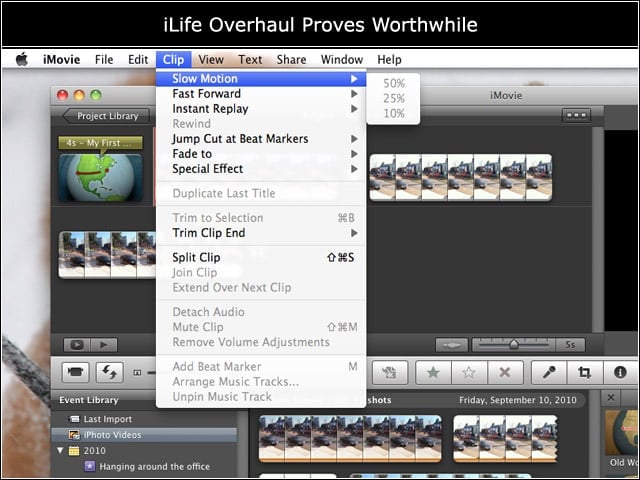Open the voiceover microphone tool
640x480 pixels.
[x=549, y=372]
